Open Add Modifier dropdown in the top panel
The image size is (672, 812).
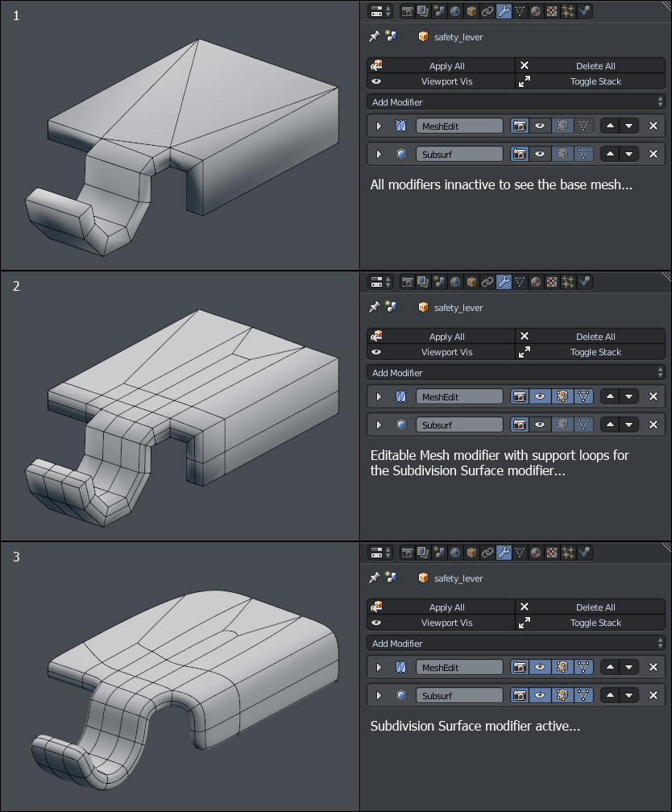pos(516,102)
